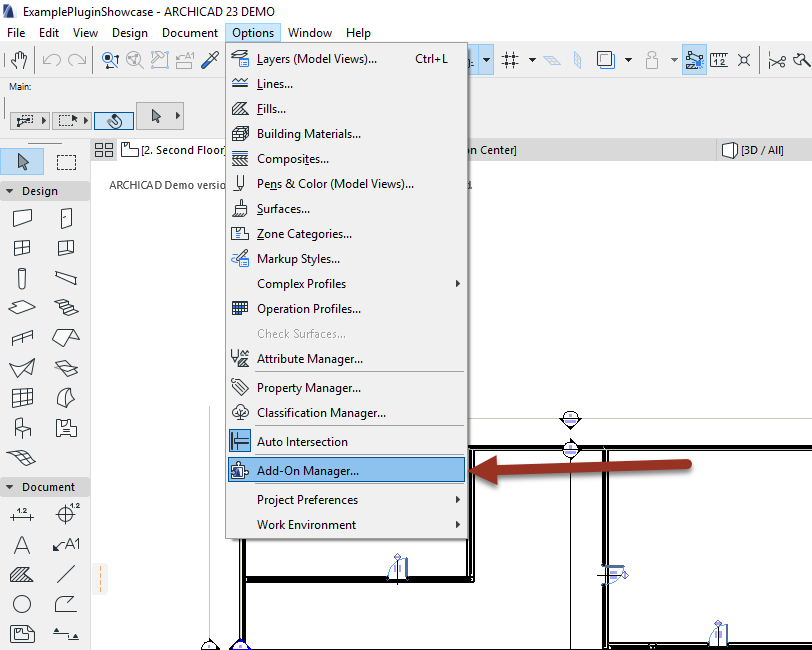Click the Redo arrow
Viewport: 812px width, 650px height.
tap(78, 60)
